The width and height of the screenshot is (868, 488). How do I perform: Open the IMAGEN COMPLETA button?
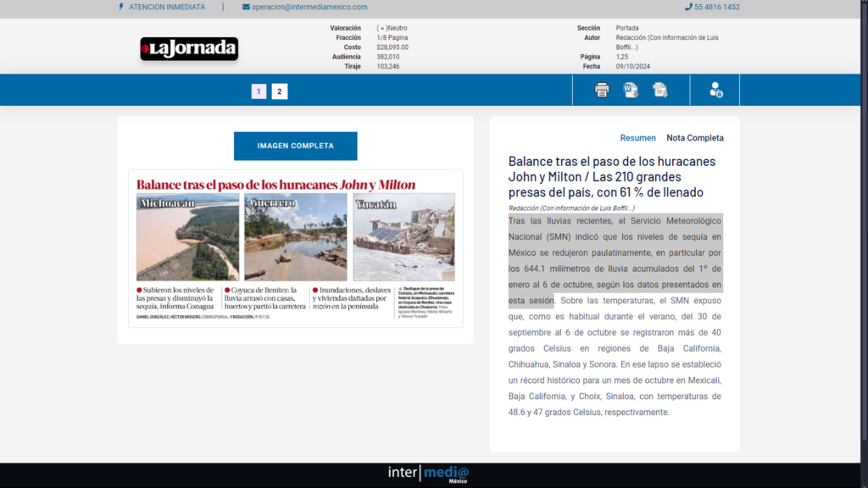coord(296,146)
